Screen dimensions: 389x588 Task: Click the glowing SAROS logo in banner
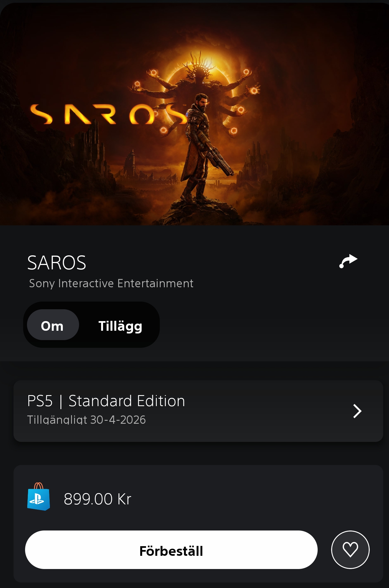tap(108, 114)
